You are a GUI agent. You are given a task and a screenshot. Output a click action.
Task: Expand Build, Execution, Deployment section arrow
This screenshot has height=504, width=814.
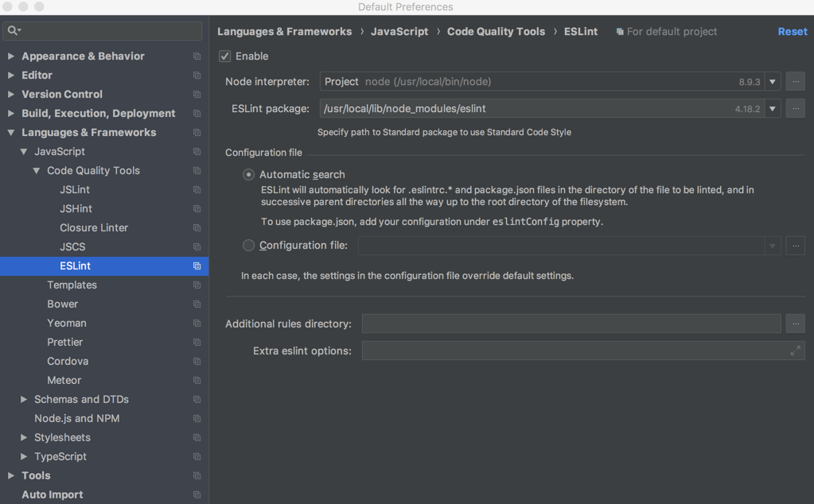click(x=11, y=113)
